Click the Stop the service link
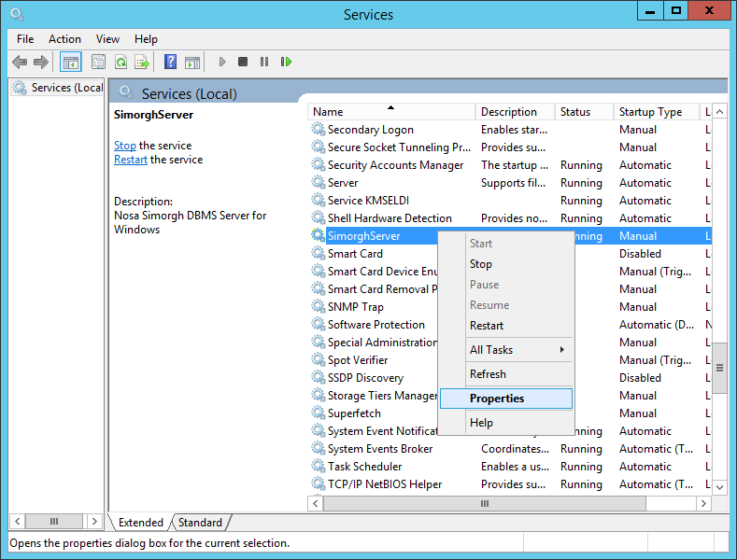 [x=124, y=146]
